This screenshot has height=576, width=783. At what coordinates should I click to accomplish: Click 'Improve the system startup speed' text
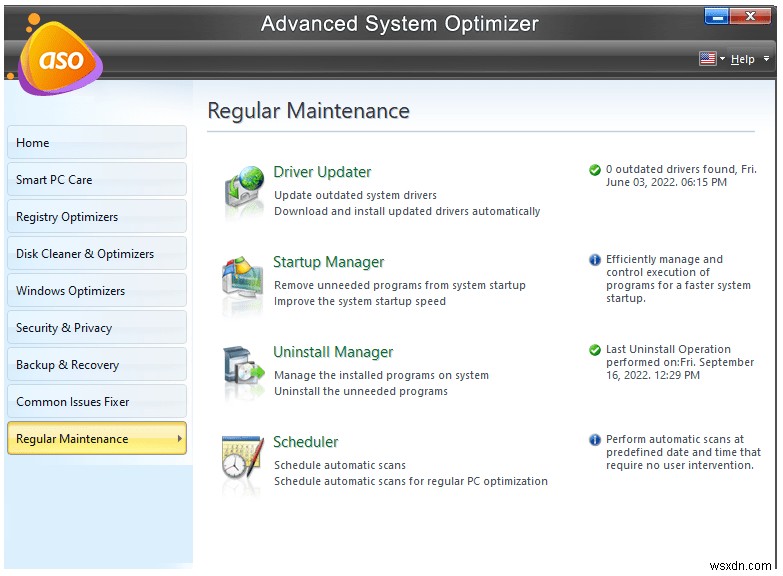point(360,301)
